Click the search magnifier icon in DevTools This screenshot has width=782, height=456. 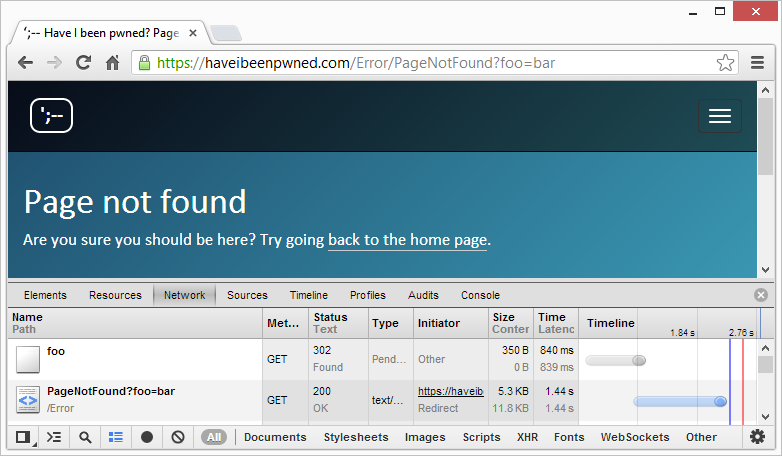click(x=85, y=438)
